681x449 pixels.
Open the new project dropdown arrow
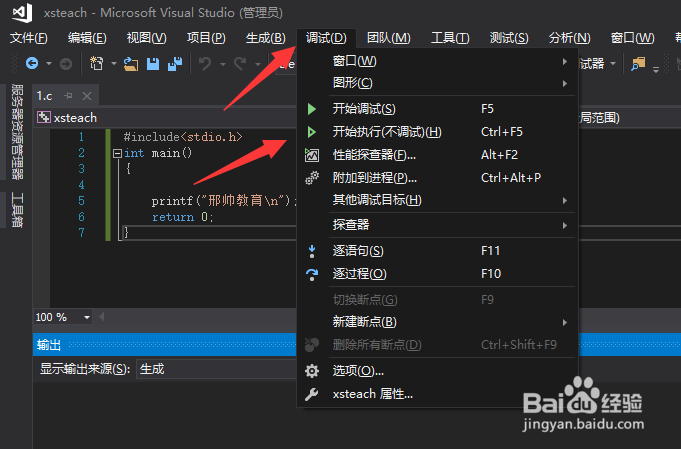pos(114,64)
